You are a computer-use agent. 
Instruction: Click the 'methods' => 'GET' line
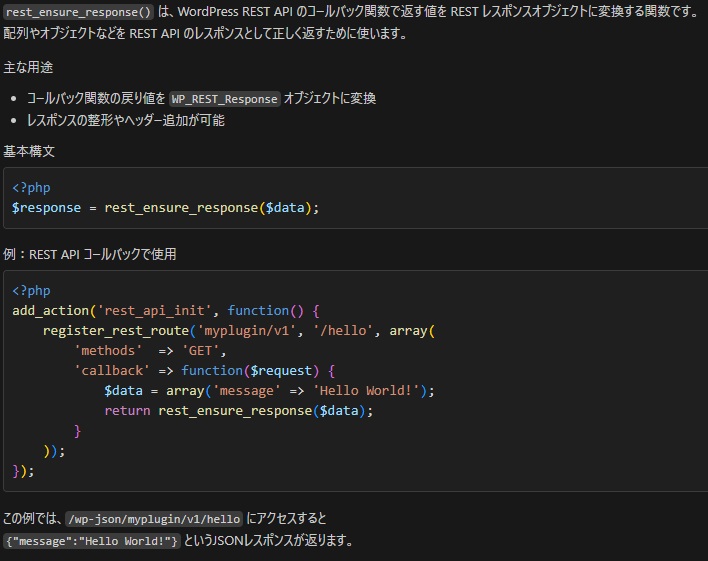[x=150, y=351]
